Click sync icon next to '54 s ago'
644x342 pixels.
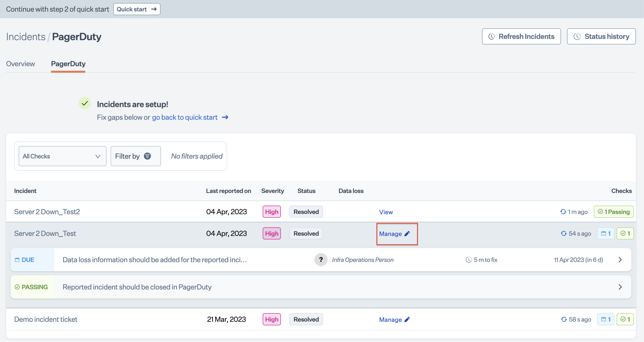pyautogui.click(x=563, y=233)
